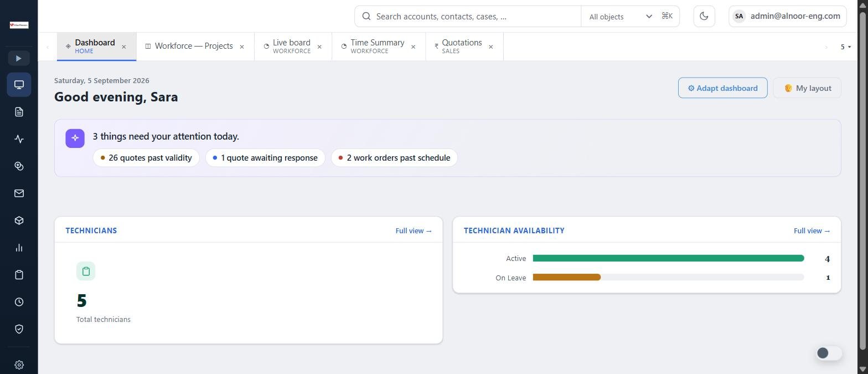This screenshot has height=374, width=868.
Task: Click the scrollbar down arrow
Action: [x=862, y=369]
